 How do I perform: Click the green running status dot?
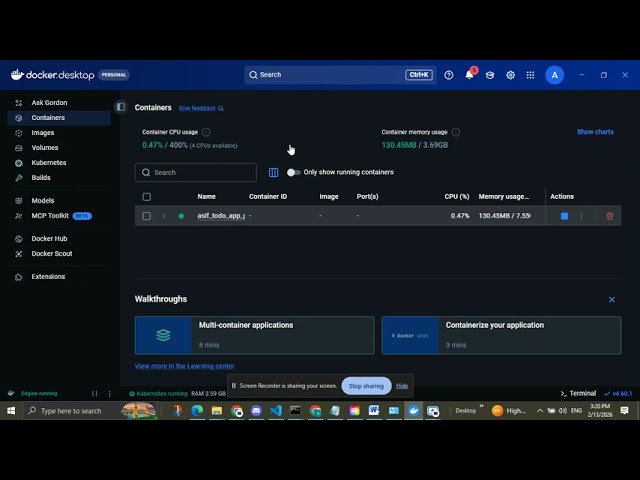181,216
